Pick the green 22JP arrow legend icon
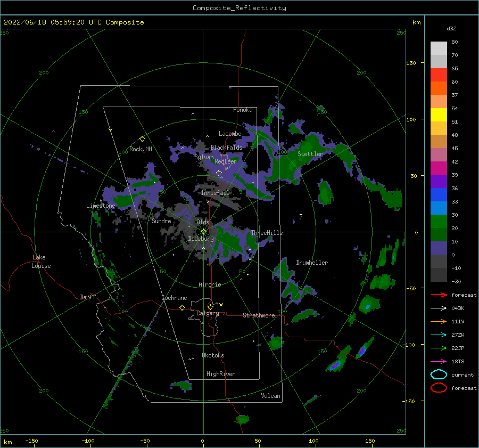 click(x=439, y=348)
